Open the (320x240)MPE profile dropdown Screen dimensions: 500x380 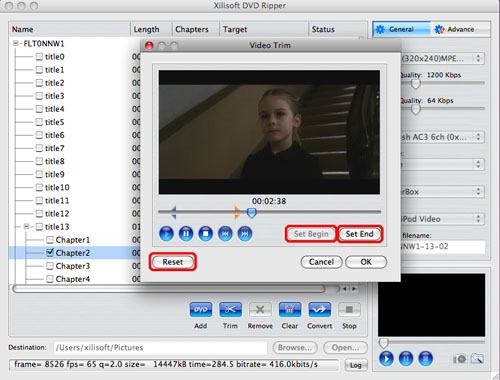pyautogui.click(x=442, y=59)
